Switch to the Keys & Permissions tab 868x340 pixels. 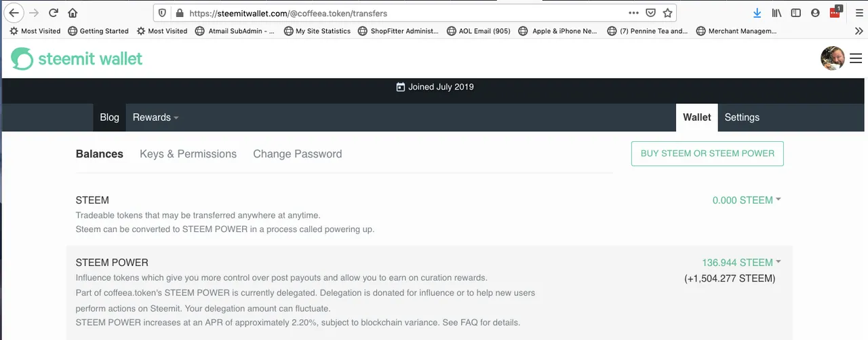point(188,154)
